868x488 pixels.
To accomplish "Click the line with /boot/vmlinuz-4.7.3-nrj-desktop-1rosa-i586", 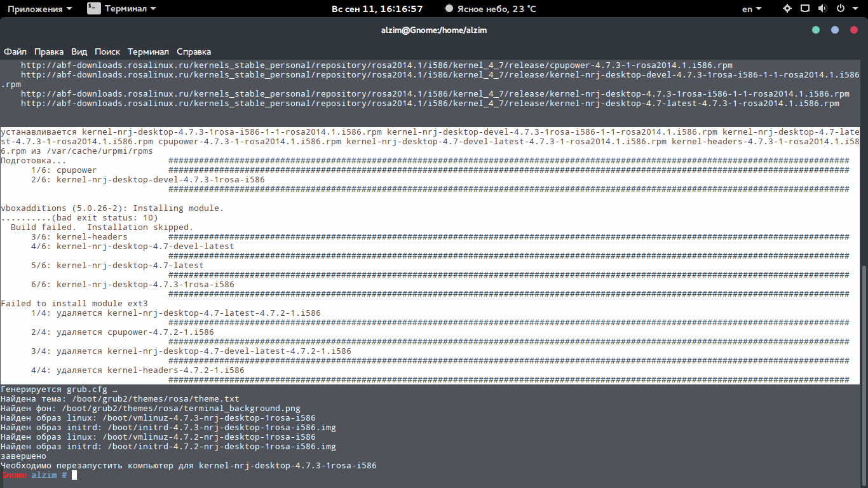I will 158,418.
